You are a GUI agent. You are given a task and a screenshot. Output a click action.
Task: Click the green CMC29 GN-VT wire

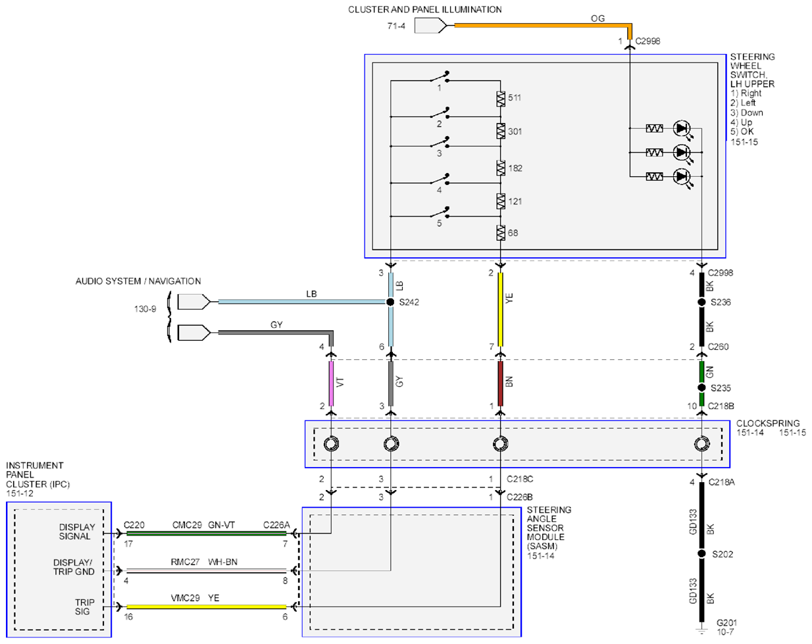pos(207,533)
